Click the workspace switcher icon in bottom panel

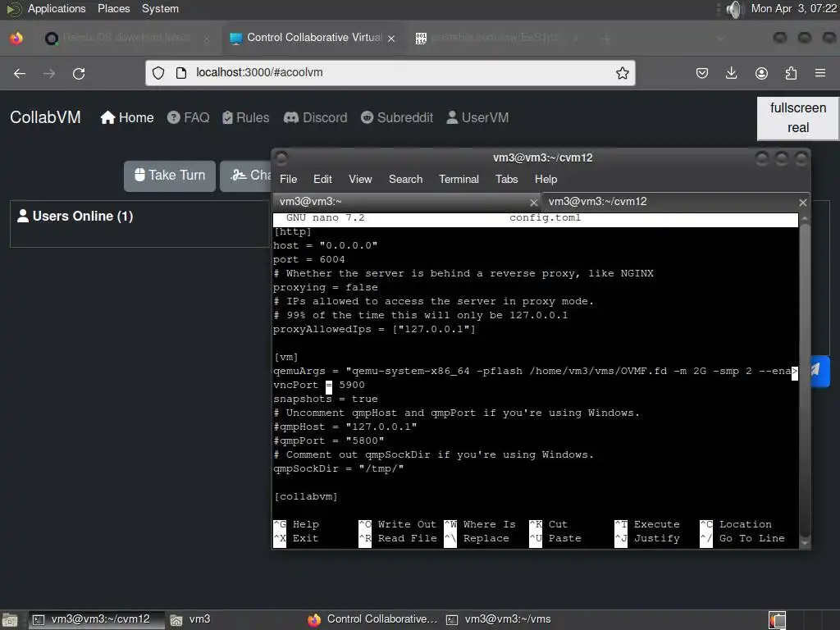click(777, 620)
